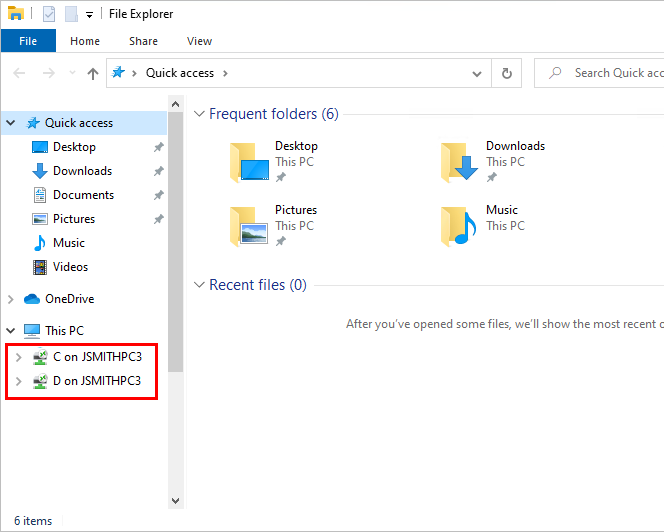This screenshot has height=532, width=664.
Task: Expand the C on JSMITHPC3 drive node
Action: pos(18,357)
